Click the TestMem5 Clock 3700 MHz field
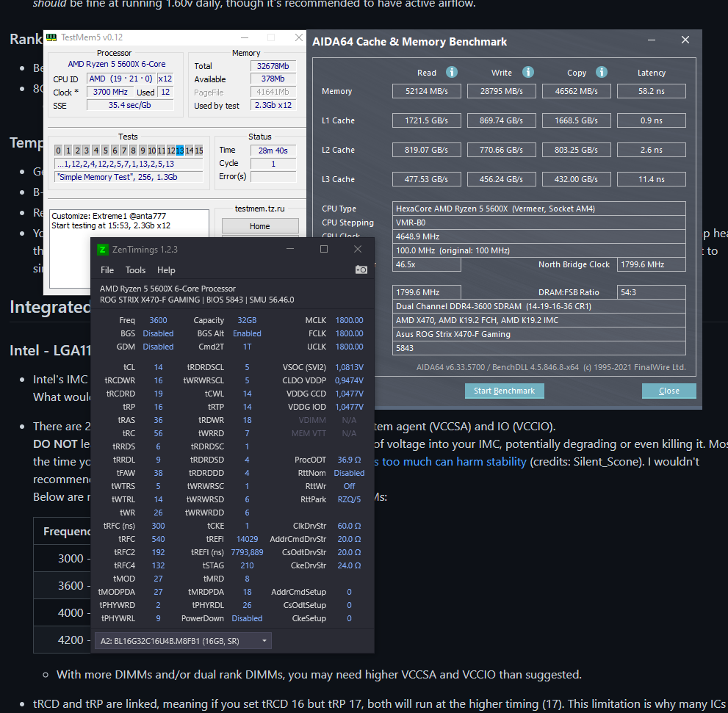This screenshot has width=728, height=713. [x=110, y=92]
